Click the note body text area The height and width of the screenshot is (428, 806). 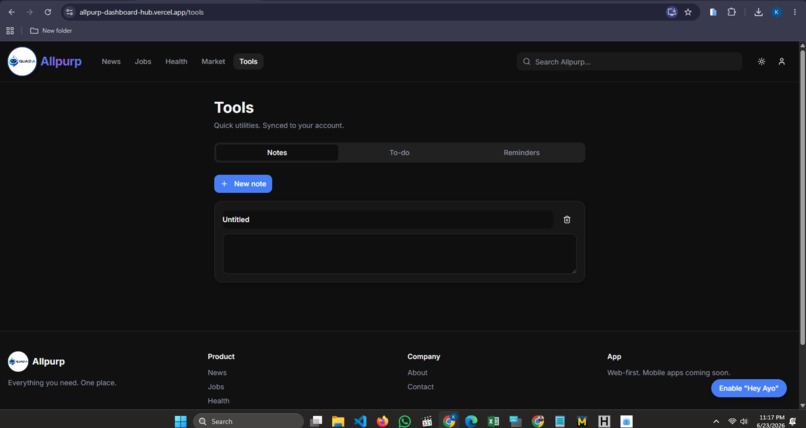click(x=399, y=254)
